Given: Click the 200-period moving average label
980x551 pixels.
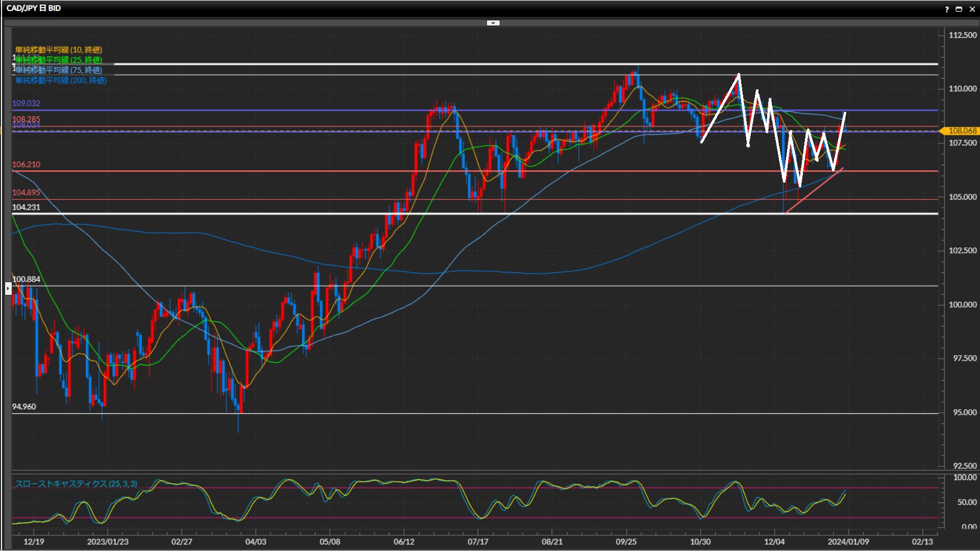Looking at the screenshot, I should point(61,80).
